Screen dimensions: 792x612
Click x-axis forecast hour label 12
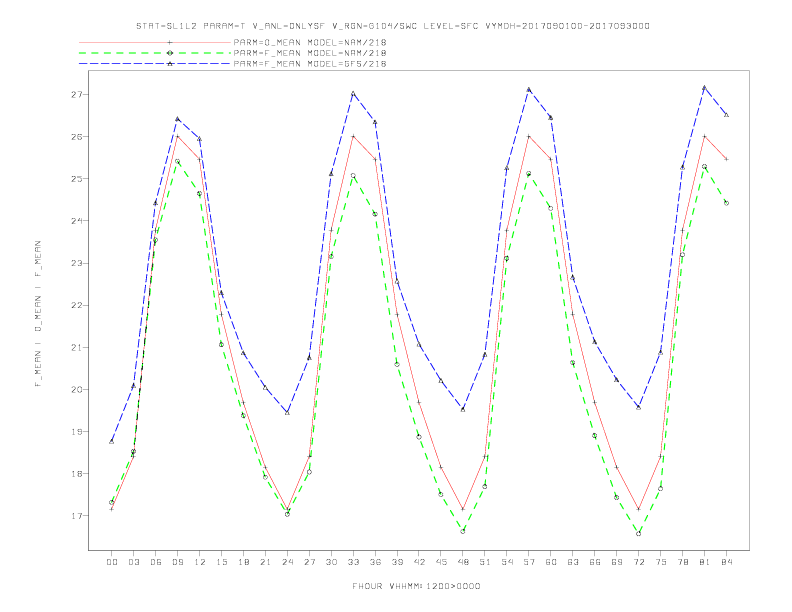click(x=200, y=562)
